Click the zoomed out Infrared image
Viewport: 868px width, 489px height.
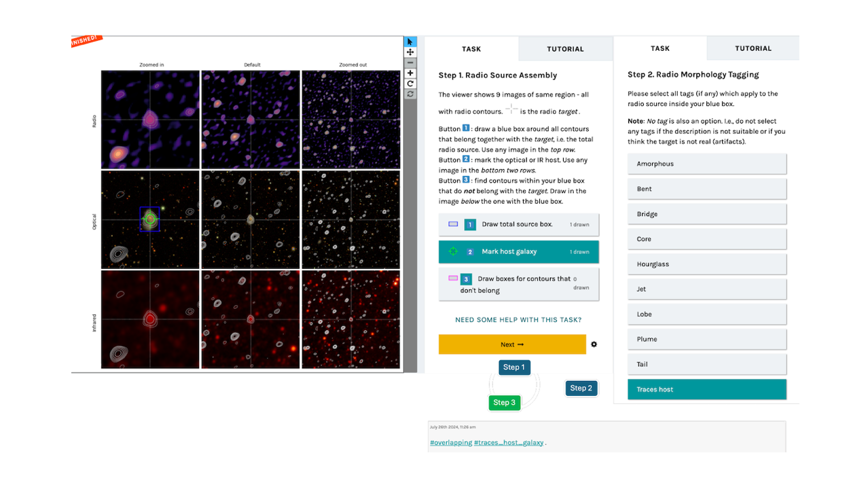[x=350, y=319]
